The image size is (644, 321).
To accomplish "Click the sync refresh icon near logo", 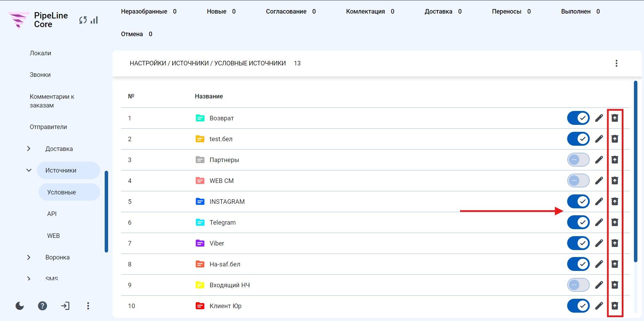I will pos(83,20).
